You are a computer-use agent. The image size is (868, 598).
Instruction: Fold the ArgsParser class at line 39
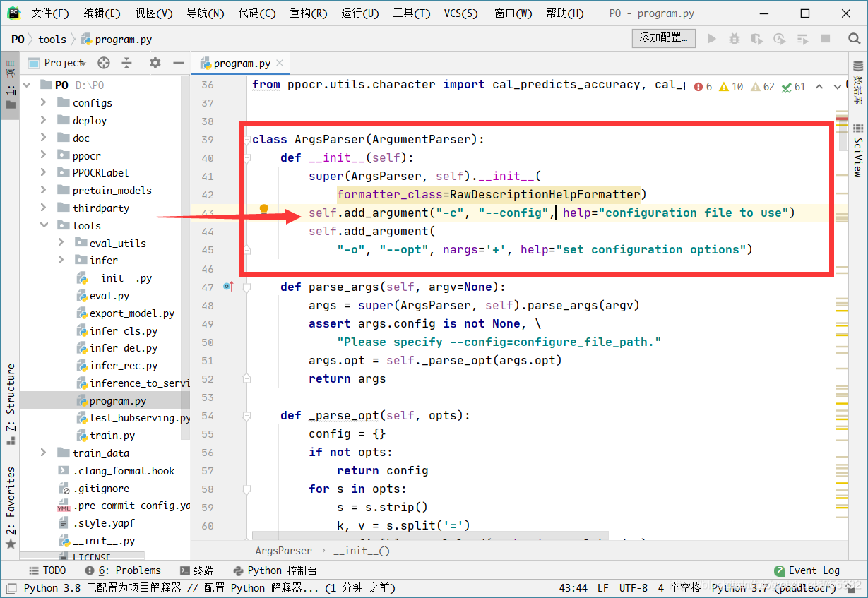point(247,140)
